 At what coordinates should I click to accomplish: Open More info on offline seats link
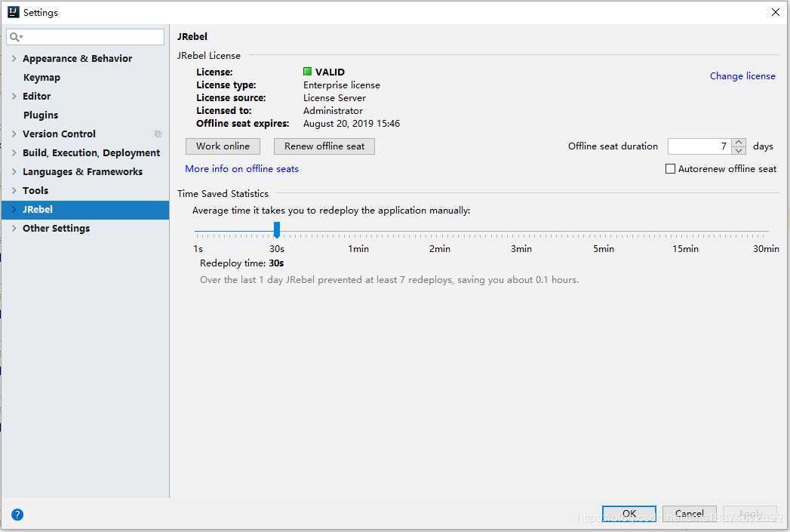tap(242, 169)
